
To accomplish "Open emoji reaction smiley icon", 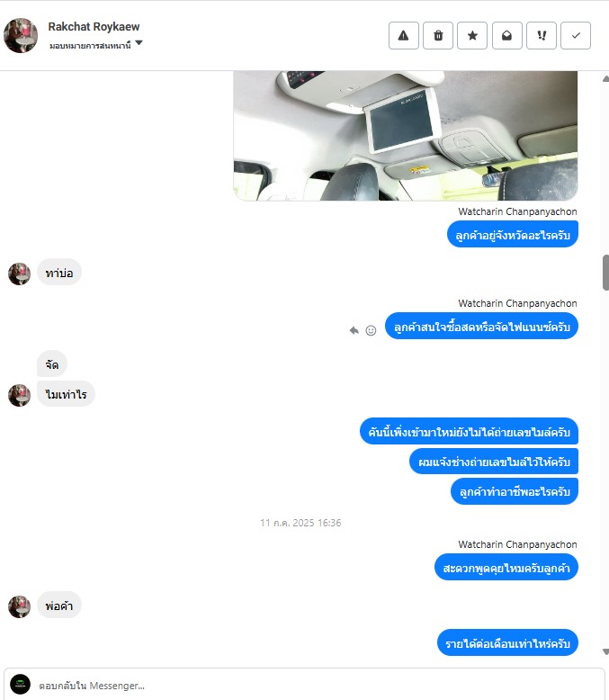I will click(371, 330).
